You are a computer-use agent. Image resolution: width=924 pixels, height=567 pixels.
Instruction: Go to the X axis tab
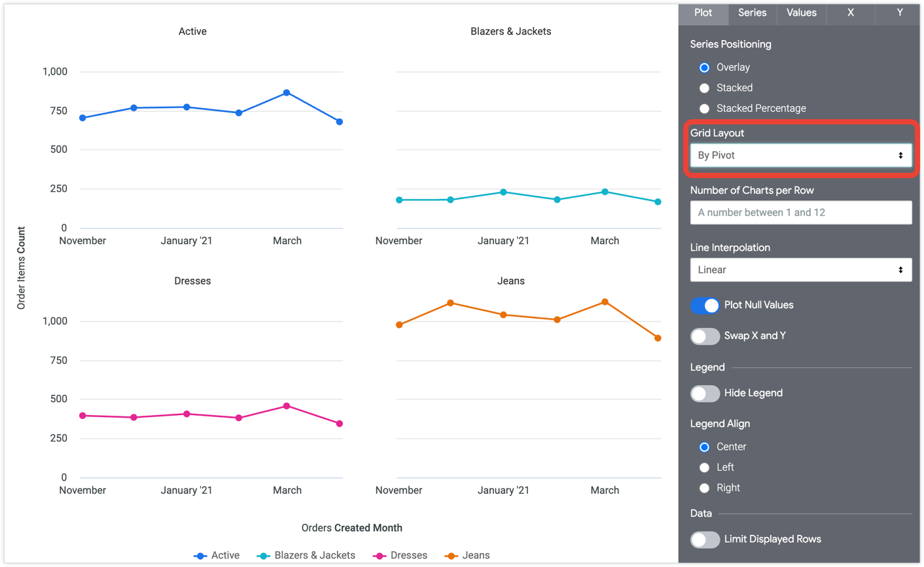850,13
